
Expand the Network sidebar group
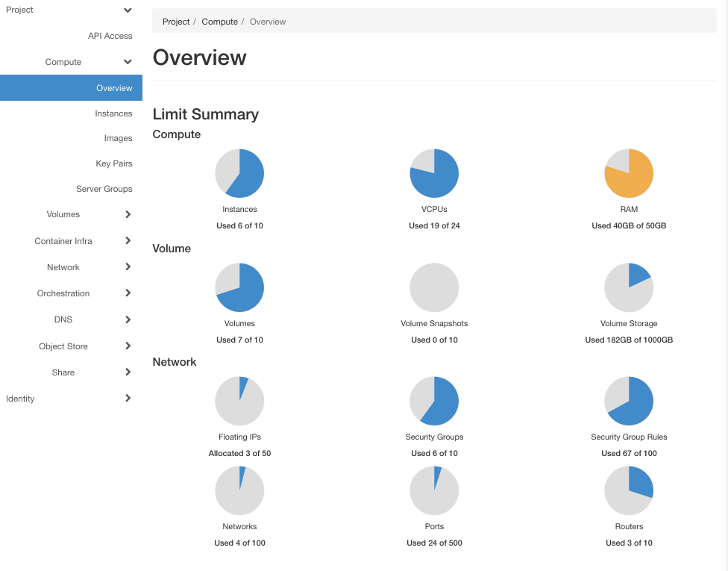[128, 267]
